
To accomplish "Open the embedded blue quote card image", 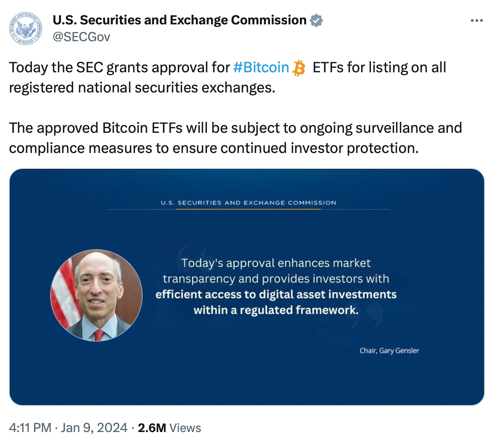I will click(247, 287).
